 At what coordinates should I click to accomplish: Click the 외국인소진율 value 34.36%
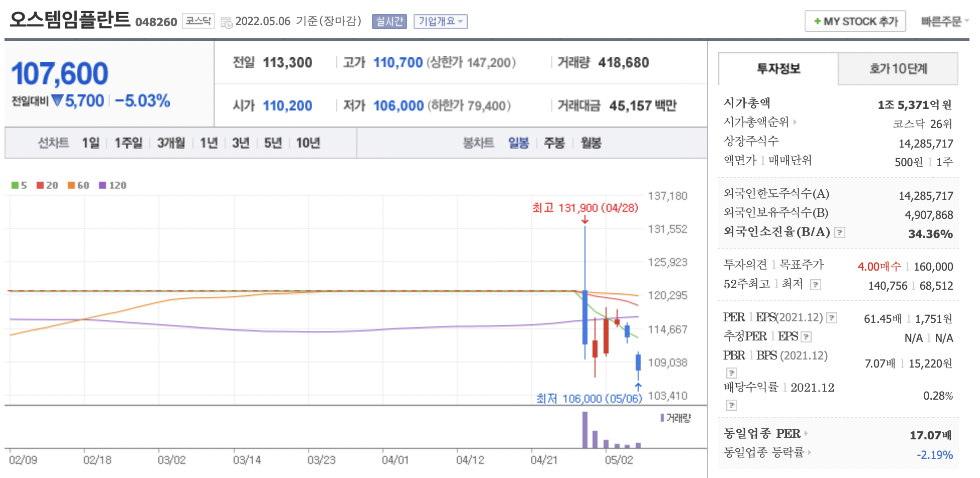[930, 234]
